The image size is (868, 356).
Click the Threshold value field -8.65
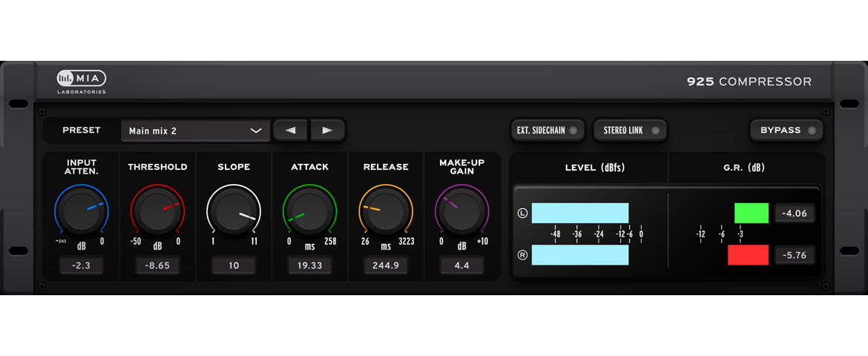pos(157,266)
